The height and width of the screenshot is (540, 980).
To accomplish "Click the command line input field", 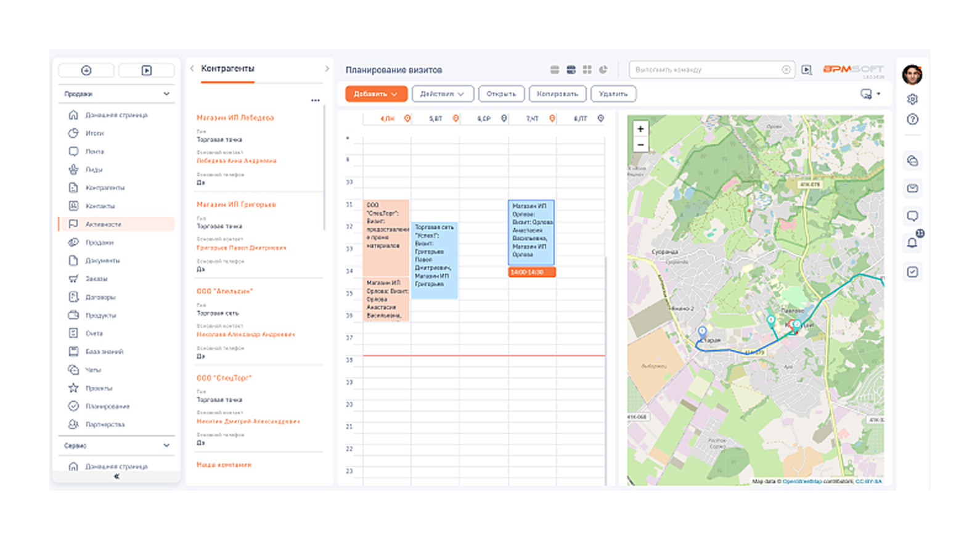I will [x=712, y=70].
